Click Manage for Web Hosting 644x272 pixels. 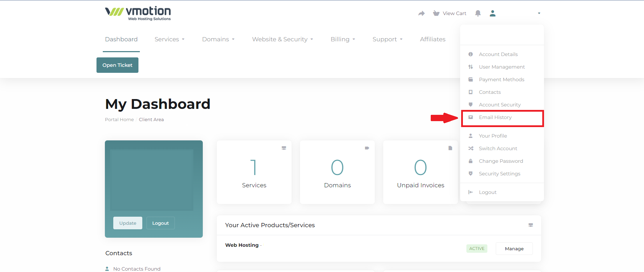tap(514, 249)
